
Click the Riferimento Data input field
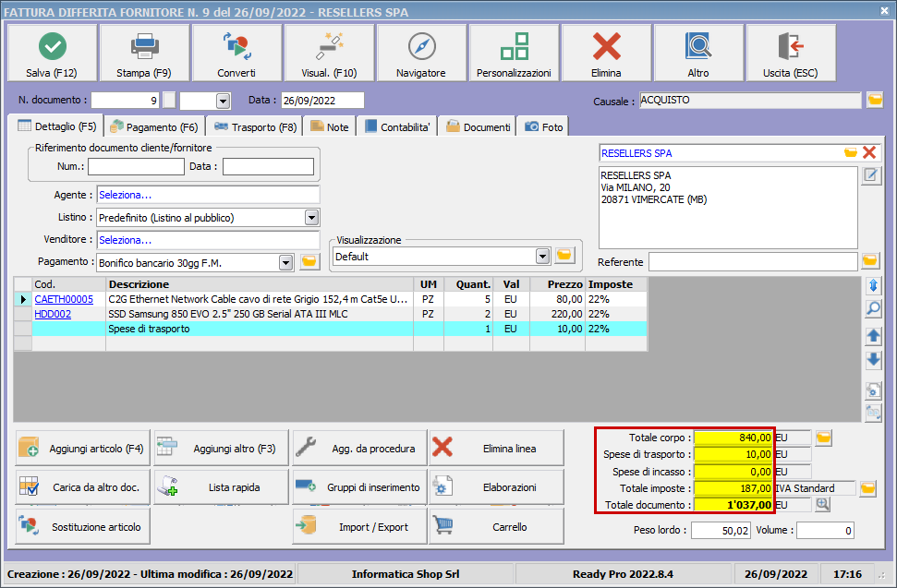pyautogui.click(x=268, y=166)
